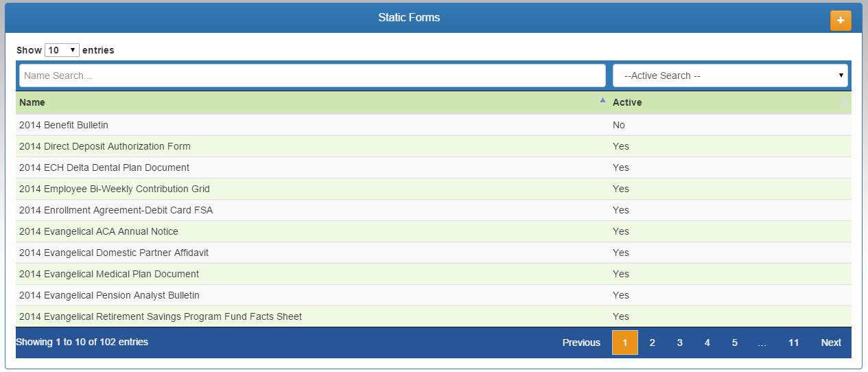This screenshot has width=868, height=372.
Task: Navigate to page 4
Action: 707,342
